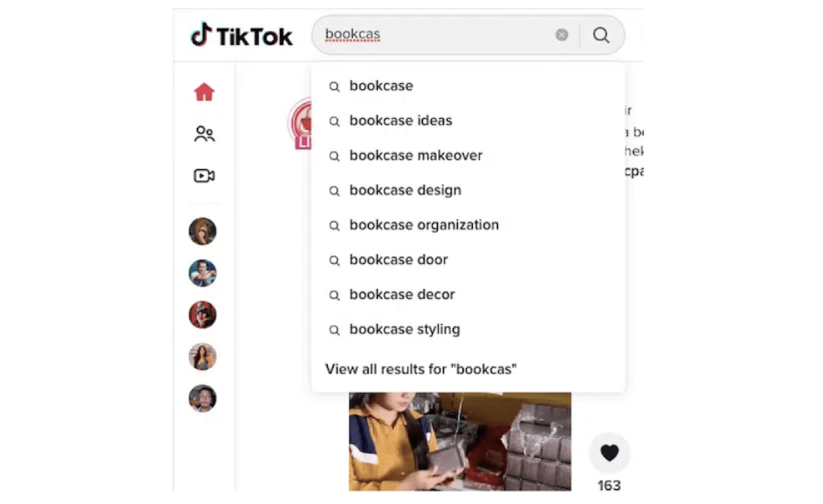The width and height of the screenshot is (823, 504).
Task: Select 'bookcase makeover' suggestion
Action: click(415, 156)
